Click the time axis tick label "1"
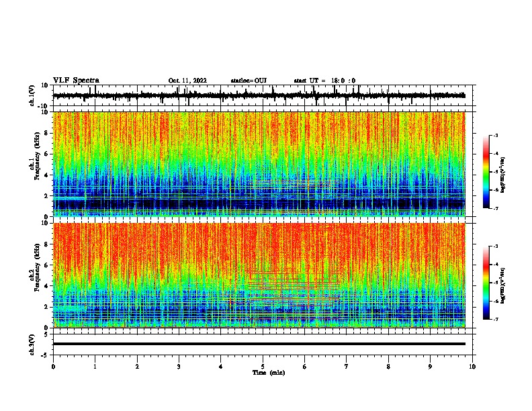532x411 pixels. (x=95, y=367)
